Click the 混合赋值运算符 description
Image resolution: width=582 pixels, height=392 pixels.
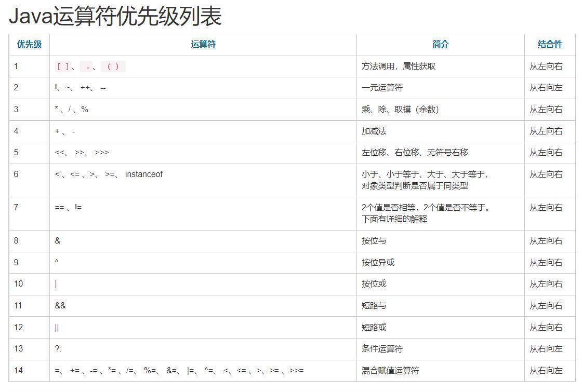tap(390, 371)
